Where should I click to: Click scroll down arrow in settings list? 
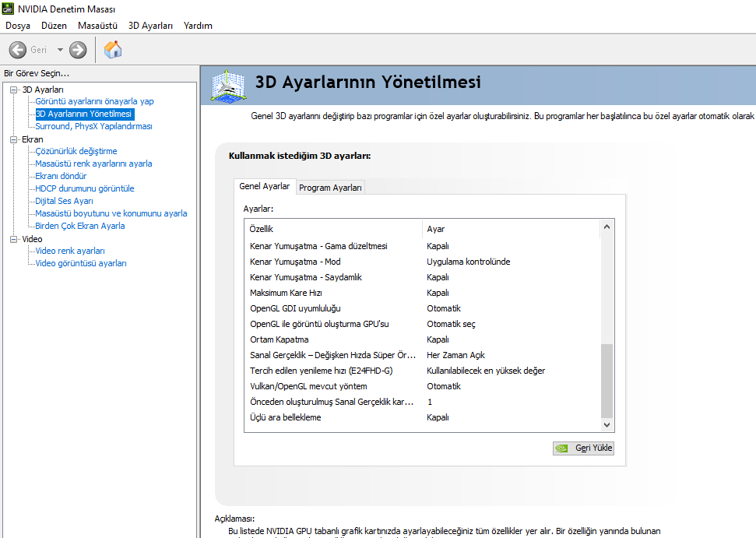(x=607, y=424)
